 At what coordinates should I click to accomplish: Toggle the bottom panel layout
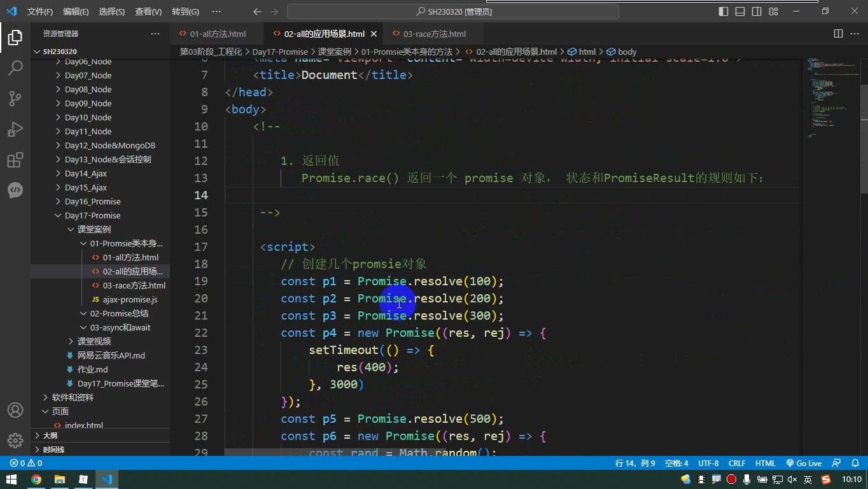tap(740, 11)
